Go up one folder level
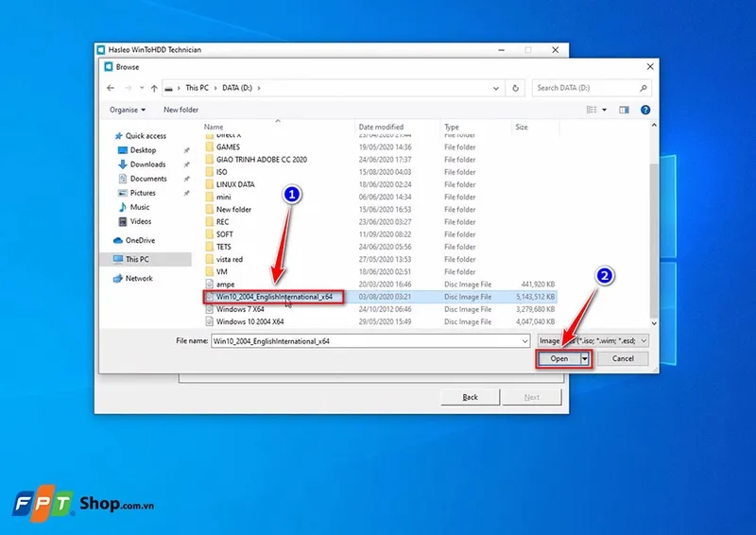The image size is (756, 535). 154,88
